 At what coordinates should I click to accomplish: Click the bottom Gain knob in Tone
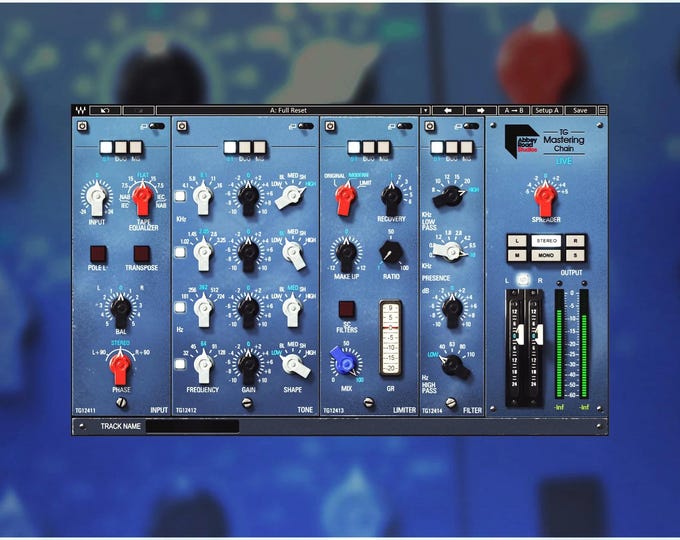248,367
